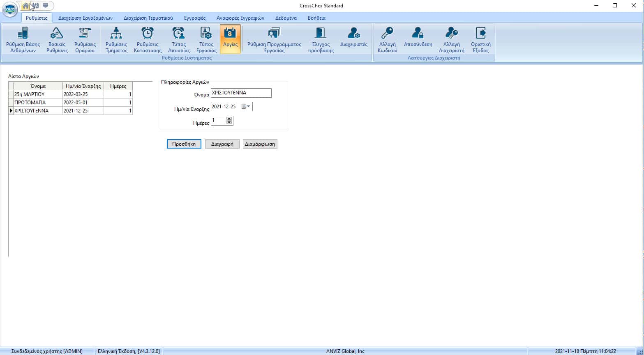Switch to the Διαχείριση Τερματικού tab
This screenshot has height=355, width=644.
(148, 18)
